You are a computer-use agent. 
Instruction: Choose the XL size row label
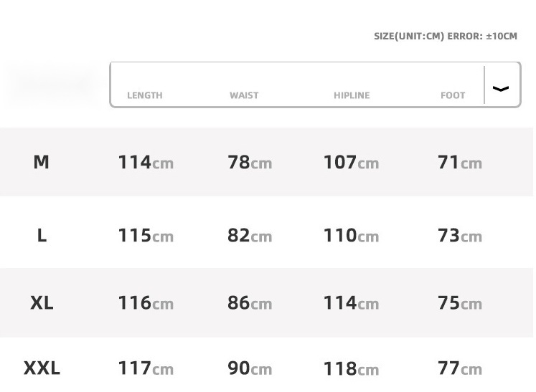pos(42,303)
